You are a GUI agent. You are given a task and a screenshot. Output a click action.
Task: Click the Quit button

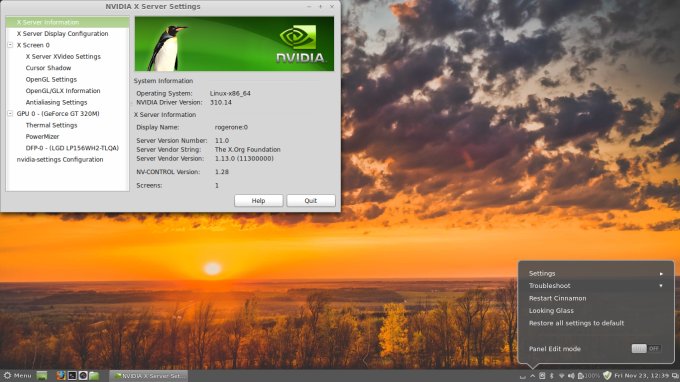tap(311, 200)
